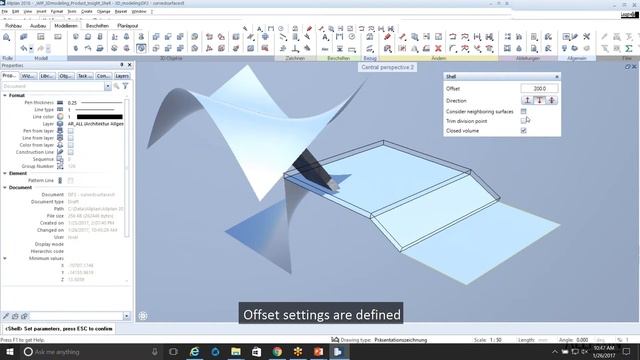Click the 3D-Objekte group label
The image size is (640, 360).
(171, 58)
